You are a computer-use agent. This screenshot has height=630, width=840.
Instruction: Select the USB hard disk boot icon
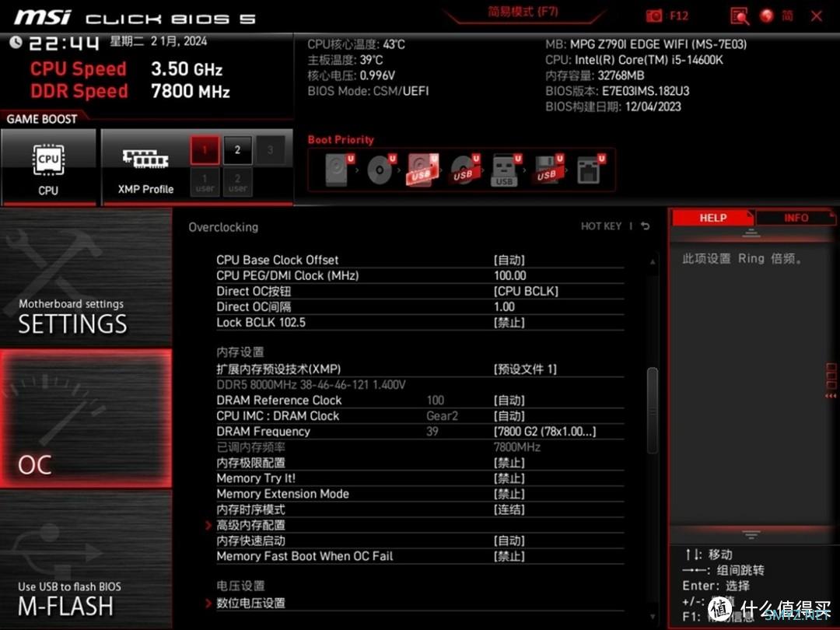(x=423, y=170)
